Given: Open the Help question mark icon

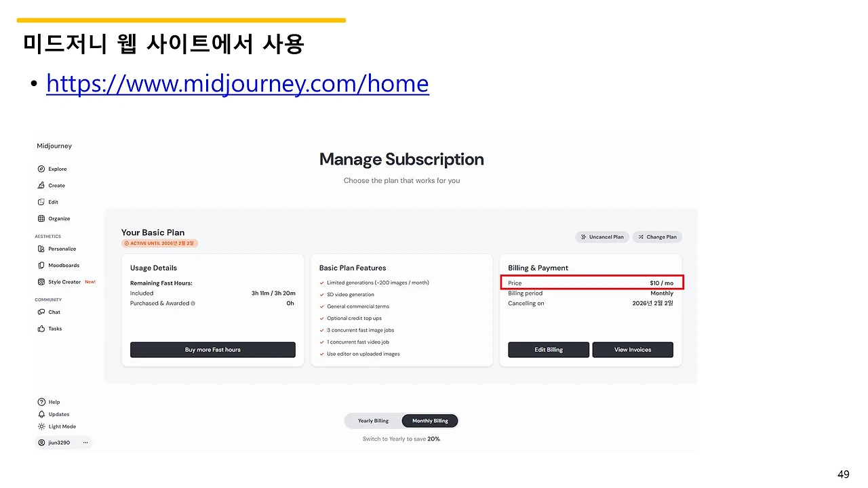Looking at the screenshot, I should [41, 402].
